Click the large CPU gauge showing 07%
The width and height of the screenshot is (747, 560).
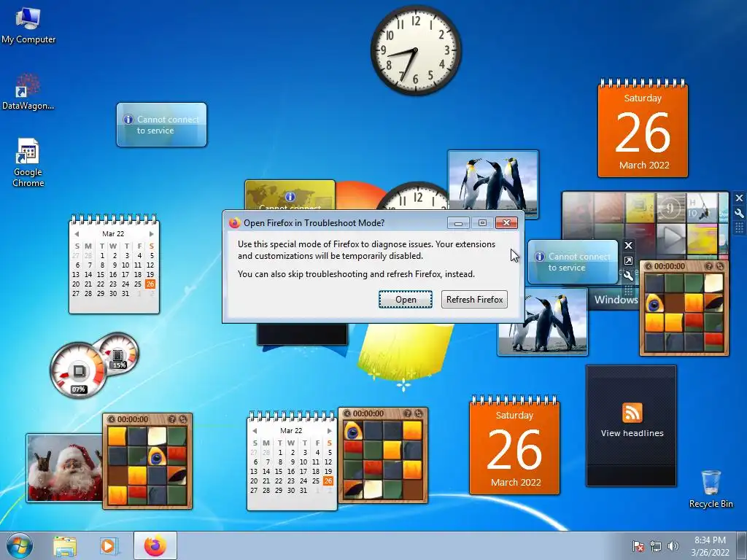(x=79, y=370)
